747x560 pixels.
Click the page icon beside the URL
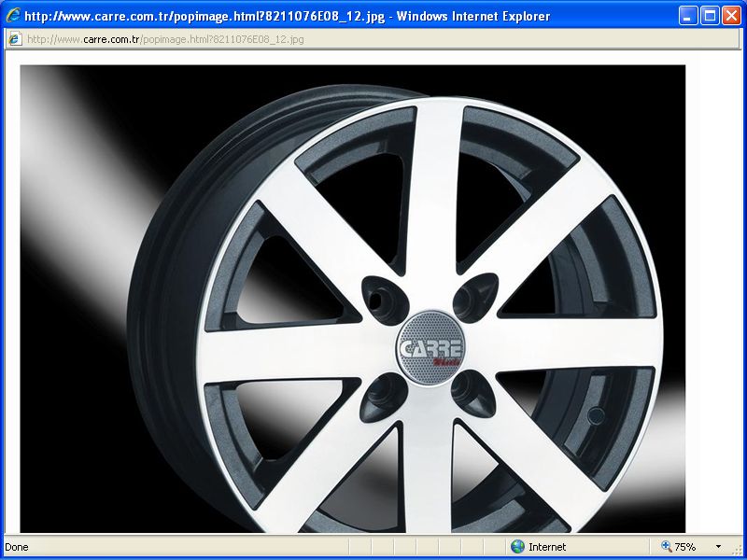[x=15, y=39]
